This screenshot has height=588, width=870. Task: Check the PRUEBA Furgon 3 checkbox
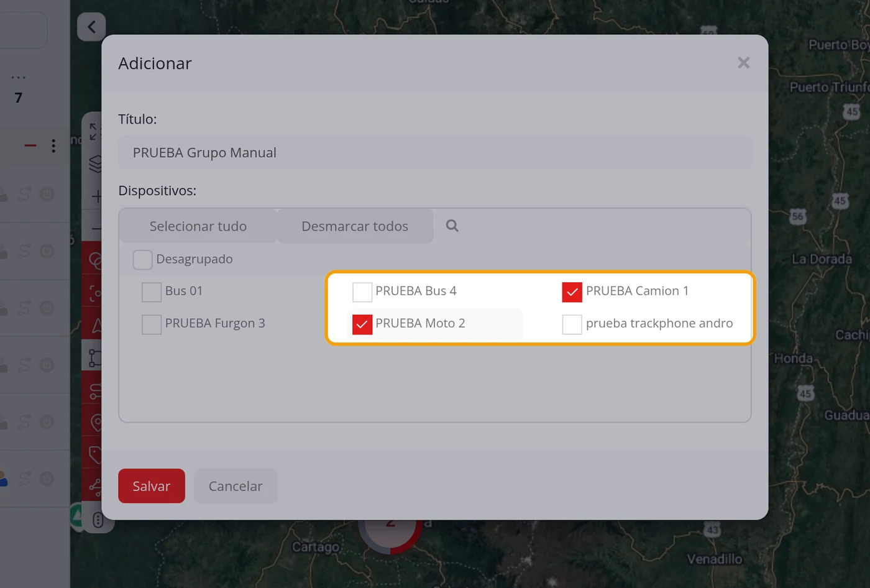coord(152,324)
